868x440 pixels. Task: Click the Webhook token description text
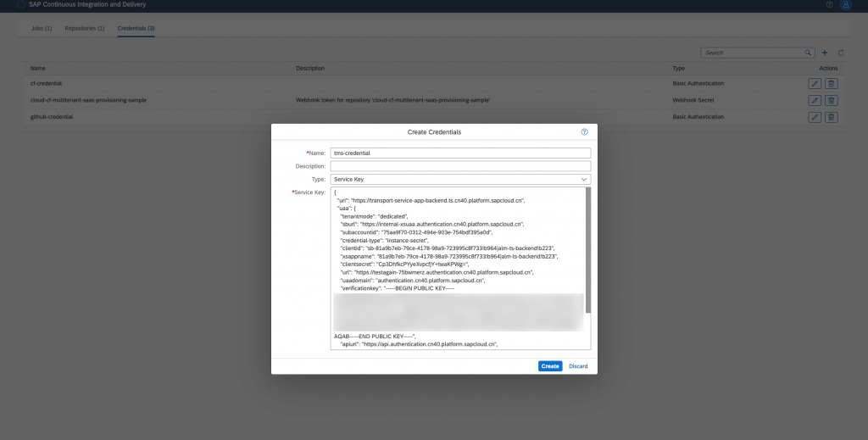pos(393,100)
